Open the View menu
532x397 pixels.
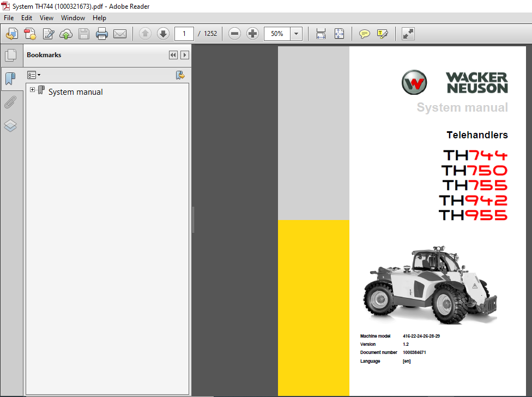click(46, 18)
